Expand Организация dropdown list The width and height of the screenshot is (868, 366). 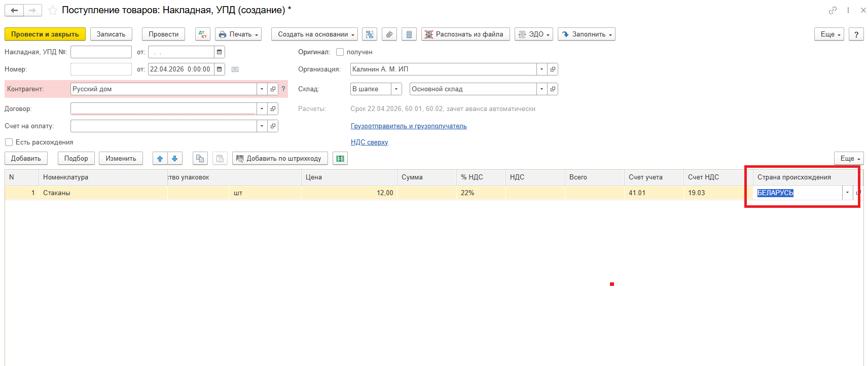[x=541, y=69]
